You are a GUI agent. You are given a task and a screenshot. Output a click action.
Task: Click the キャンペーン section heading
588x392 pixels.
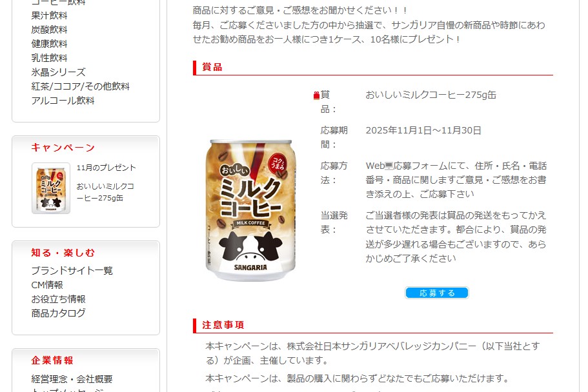63,148
